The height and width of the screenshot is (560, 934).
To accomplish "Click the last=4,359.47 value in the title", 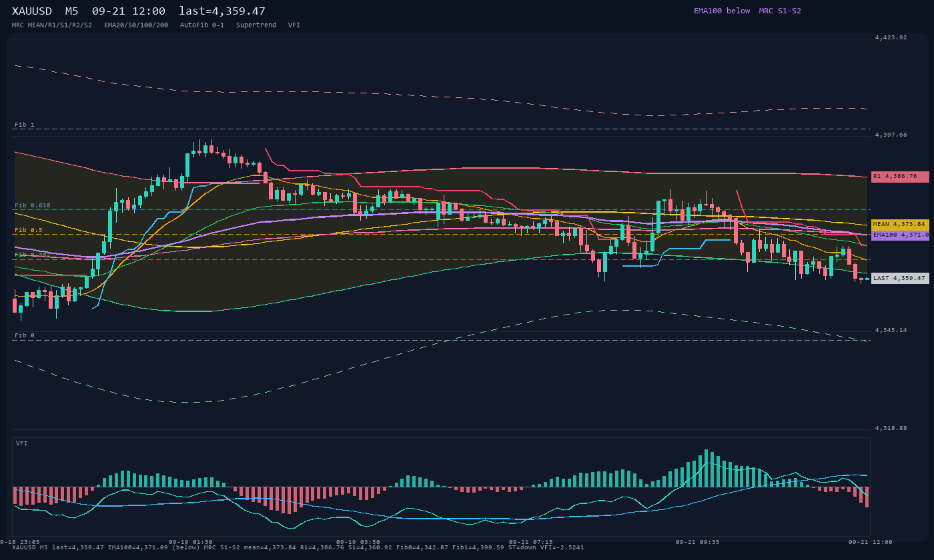I will 222,11.
